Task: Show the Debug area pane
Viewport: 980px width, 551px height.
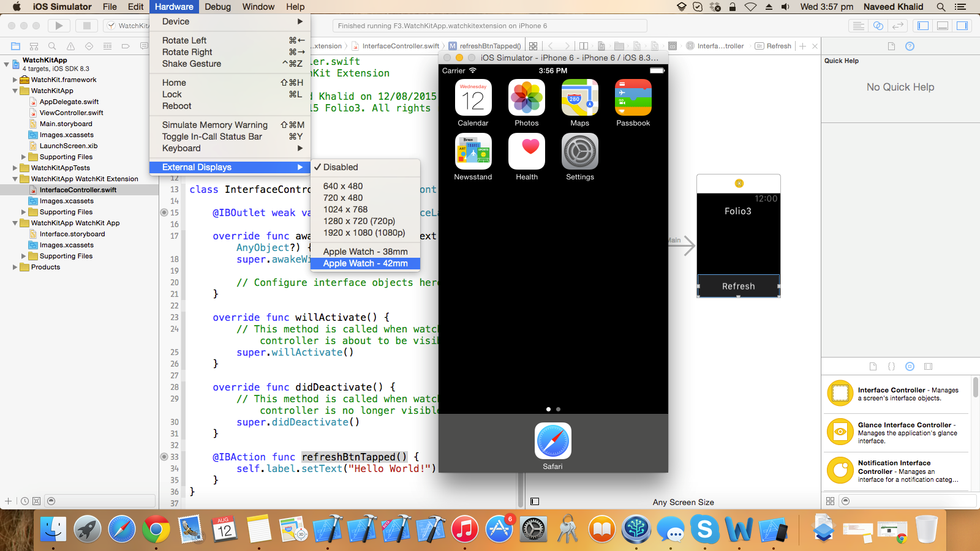Action: click(942, 26)
